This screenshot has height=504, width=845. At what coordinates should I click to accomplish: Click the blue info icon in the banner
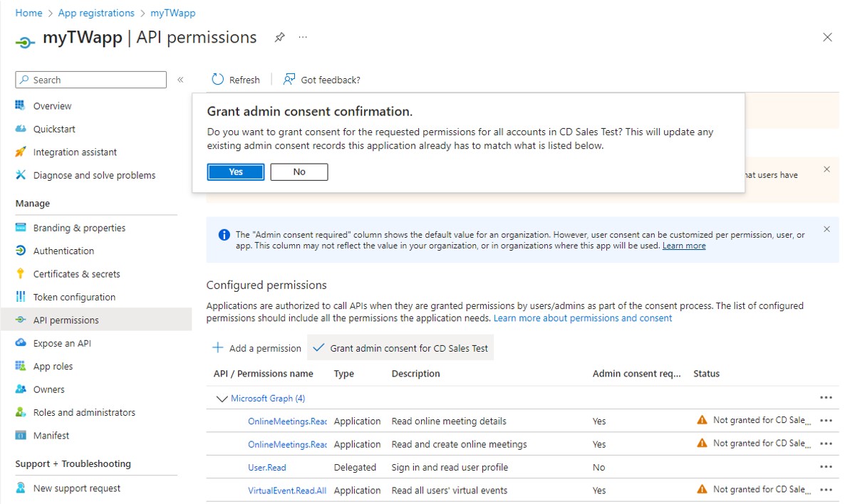(224, 235)
